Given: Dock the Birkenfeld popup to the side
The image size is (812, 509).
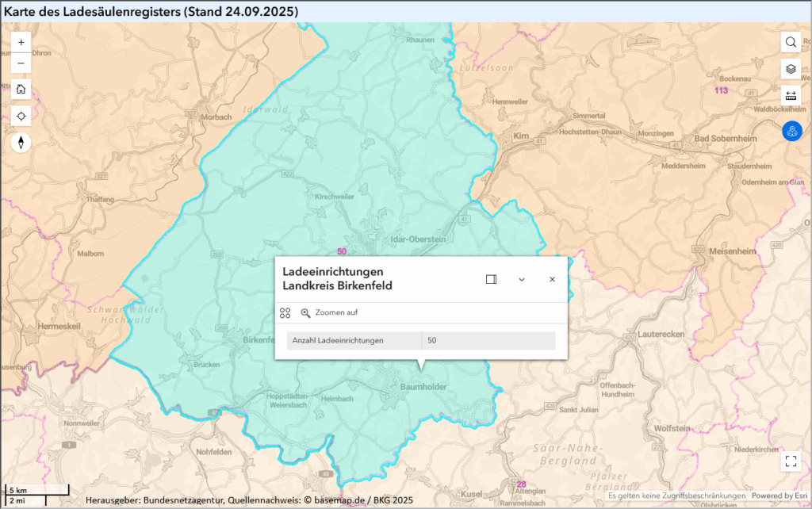Looking at the screenshot, I should click(491, 279).
